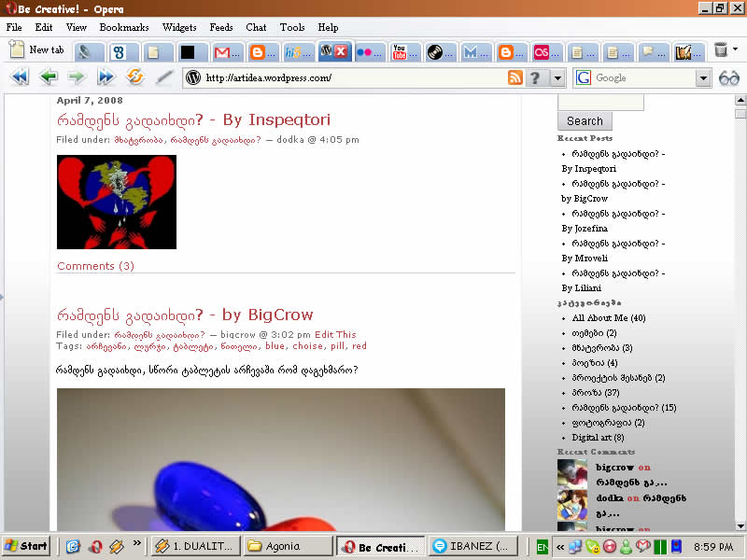The image size is (747, 560).
Task: Open recent post By Mroveli
Action: coord(613,251)
